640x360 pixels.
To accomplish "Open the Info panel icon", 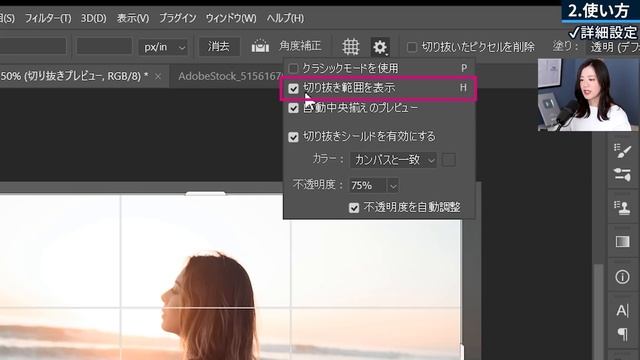I will coord(622,277).
